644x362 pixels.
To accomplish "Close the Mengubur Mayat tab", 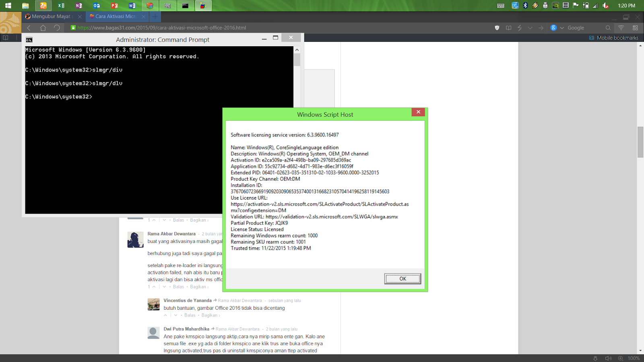I will tap(80, 16).
